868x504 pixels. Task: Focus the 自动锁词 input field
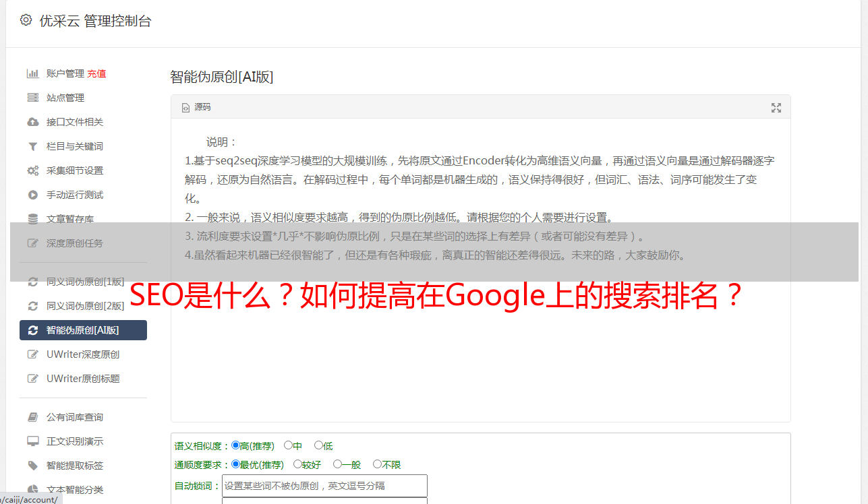point(324,486)
